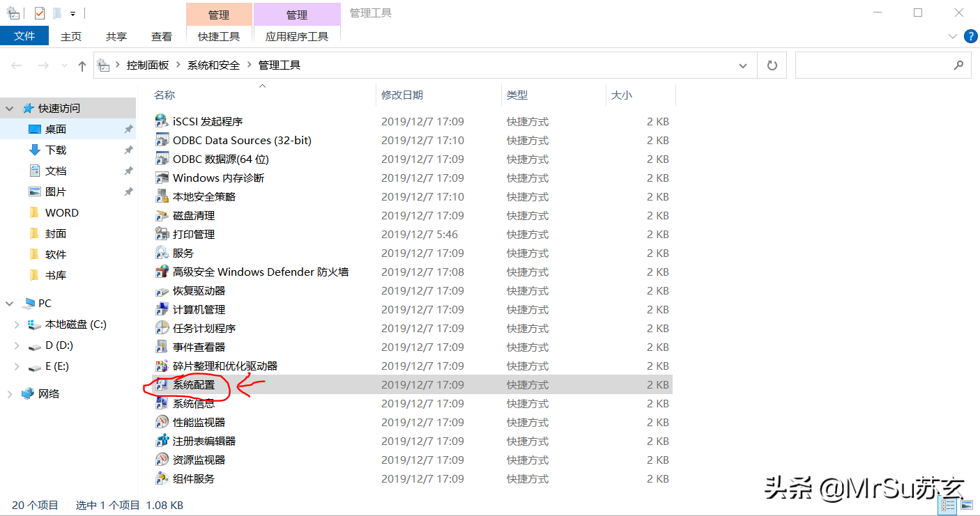Click the 碎片整理和优化驱动器 icon

162,366
